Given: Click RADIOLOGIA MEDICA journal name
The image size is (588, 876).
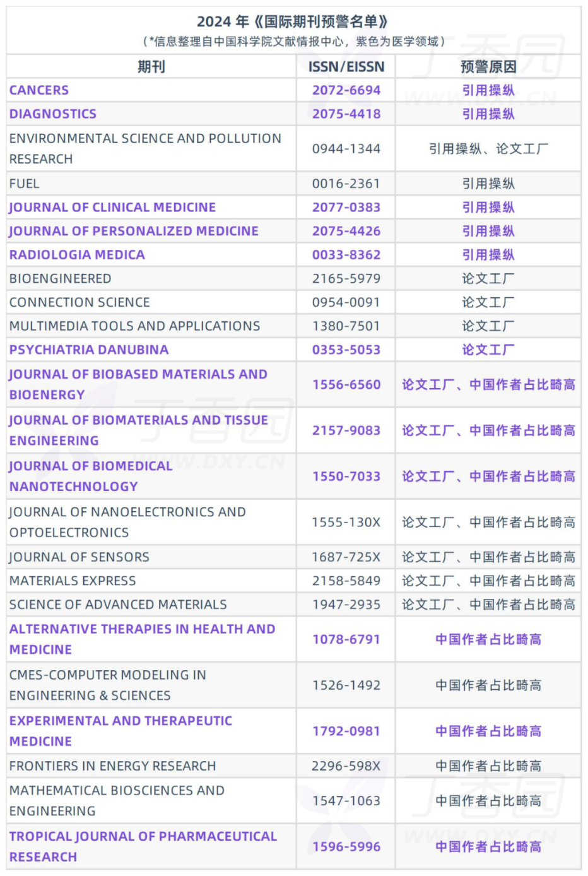Looking at the screenshot, I should click(x=77, y=255).
